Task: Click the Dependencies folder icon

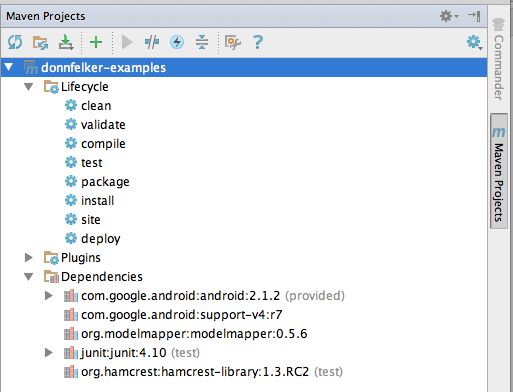Action: [51, 277]
